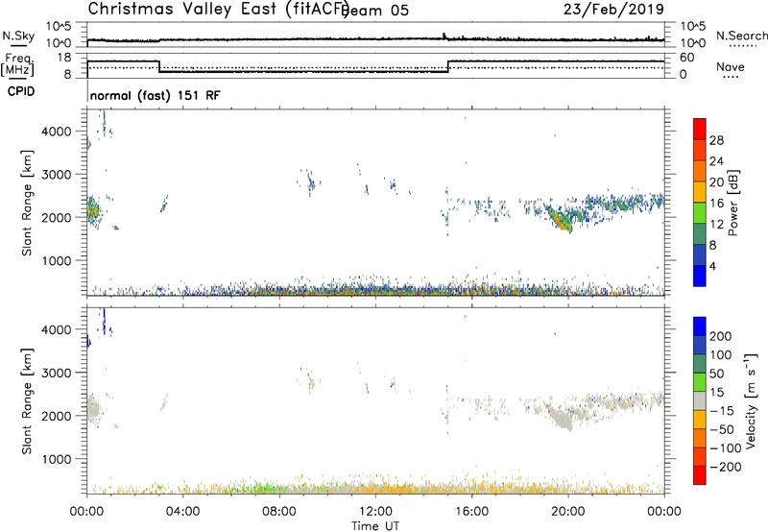The height and width of the screenshot is (532, 768).
Task: Click the "4" label on the power scale
Action: click(x=712, y=266)
